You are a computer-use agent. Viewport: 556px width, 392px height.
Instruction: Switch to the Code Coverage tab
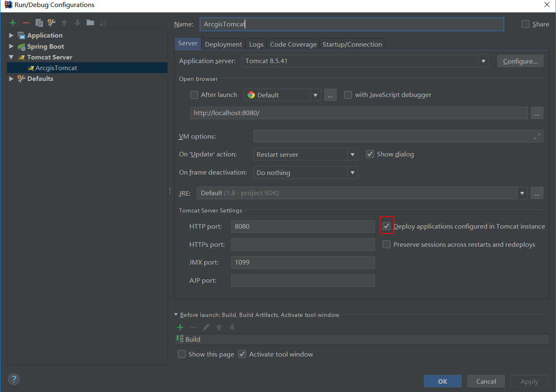[x=293, y=44]
